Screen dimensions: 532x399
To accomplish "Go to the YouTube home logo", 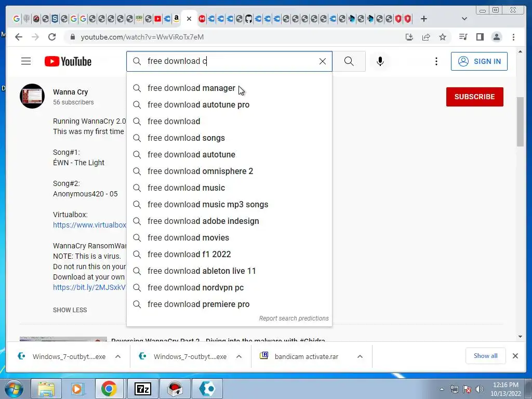I will [x=68, y=61].
